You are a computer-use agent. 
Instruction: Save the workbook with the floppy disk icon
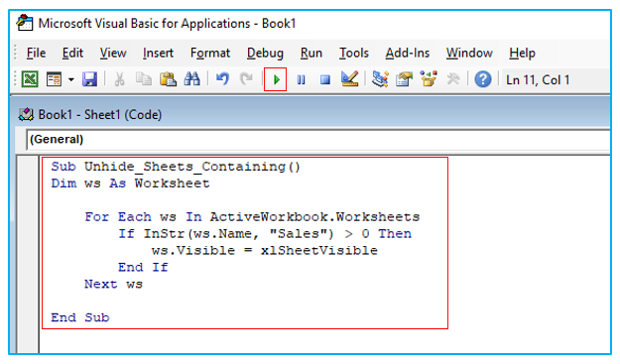[89, 79]
